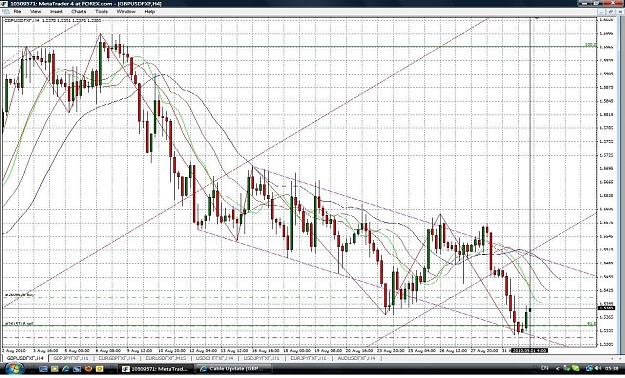Open the Charts menu
This screenshot has width=625, height=378.
79,12
